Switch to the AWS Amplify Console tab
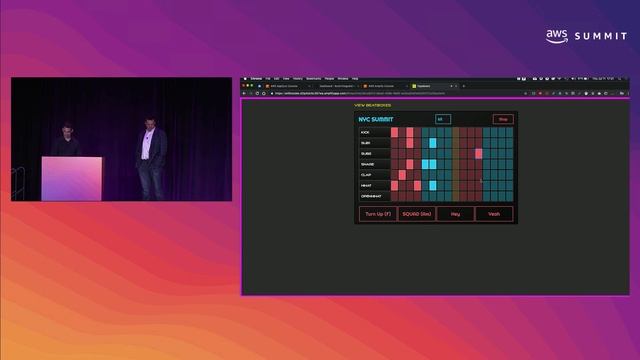The image size is (640, 360). click(384, 86)
